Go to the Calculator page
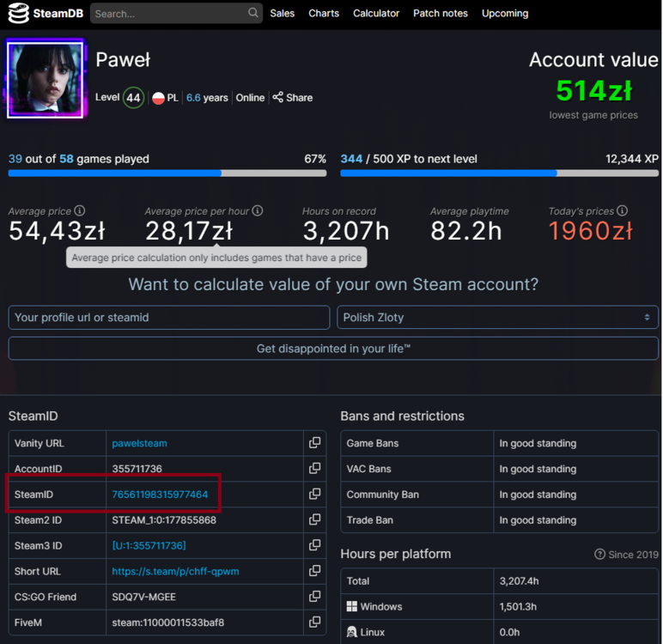 pos(376,13)
